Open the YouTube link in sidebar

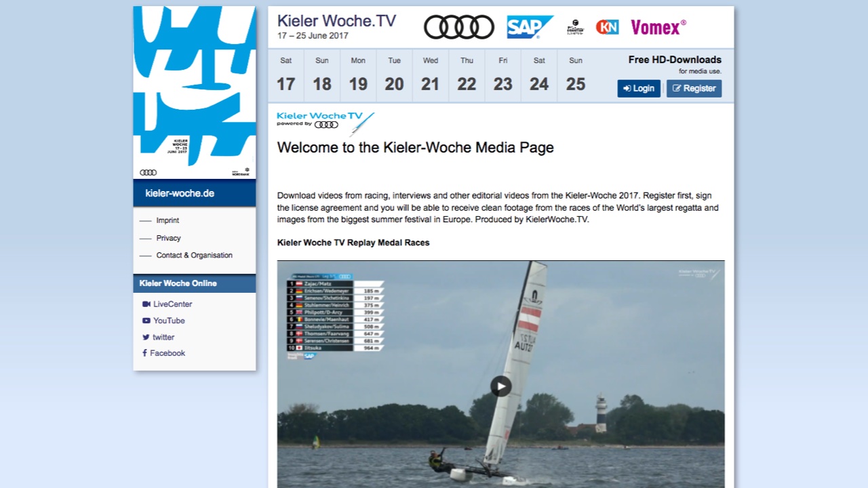[169, 321]
